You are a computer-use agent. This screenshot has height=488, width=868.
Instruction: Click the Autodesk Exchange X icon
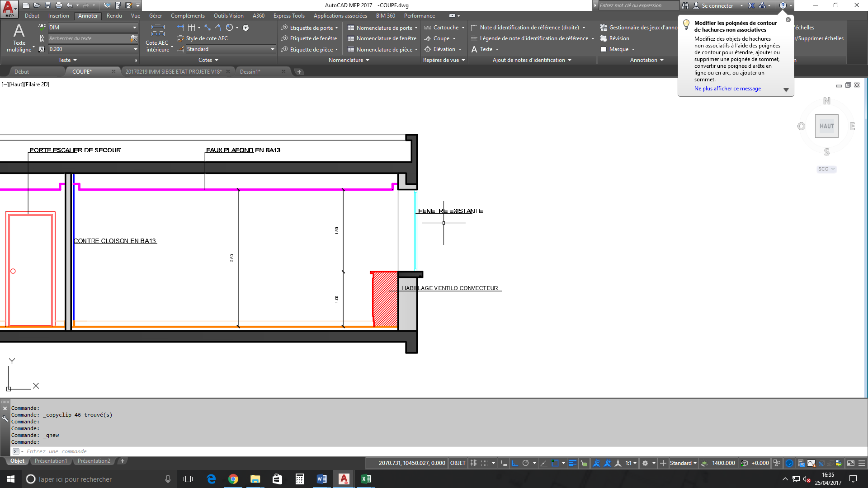click(x=751, y=5)
